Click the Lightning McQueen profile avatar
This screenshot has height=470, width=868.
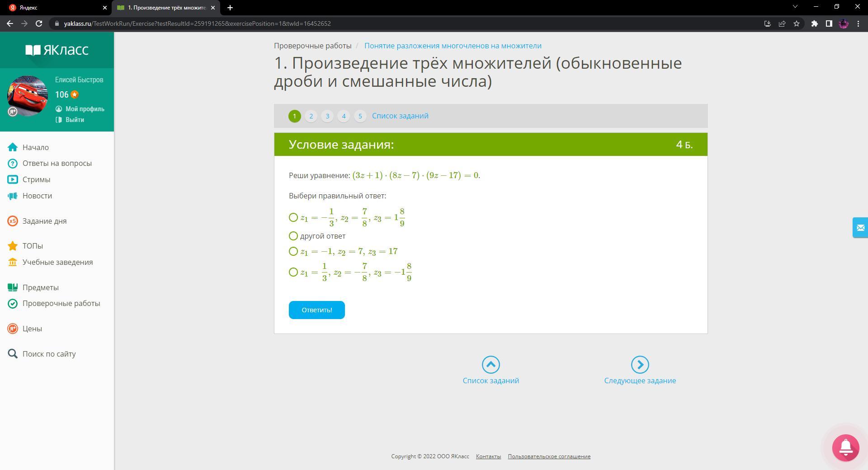tap(28, 96)
